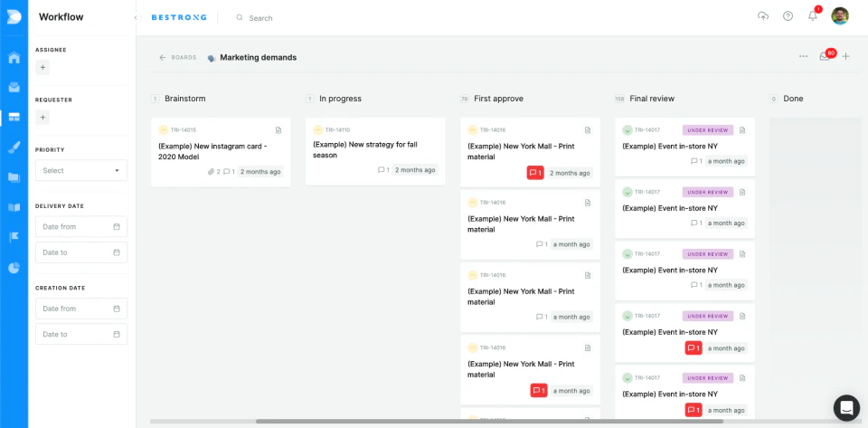Click the First approve count badge 79
Image resolution: width=868 pixels, height=428 pixels.
tap(465, 99)
